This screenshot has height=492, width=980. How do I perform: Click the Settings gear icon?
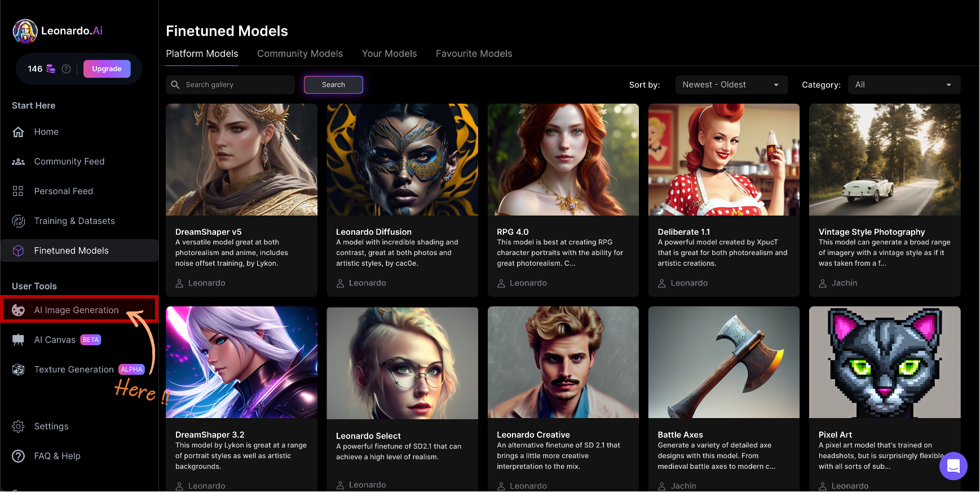coord(18,427)
